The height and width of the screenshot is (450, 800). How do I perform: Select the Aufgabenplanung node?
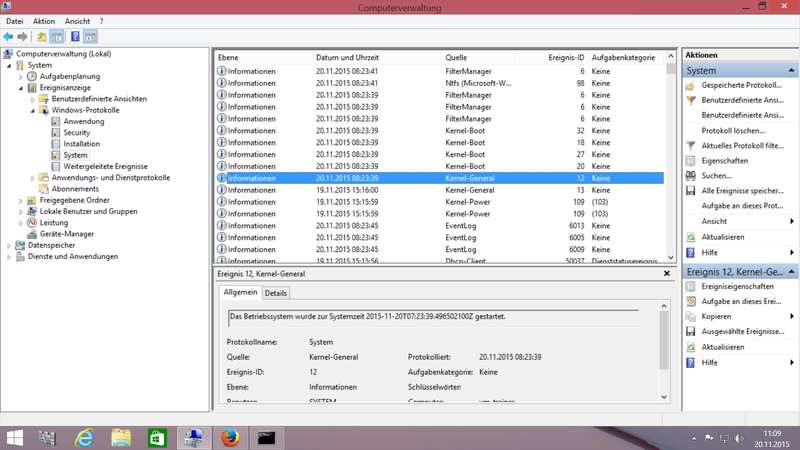click(x=69, y=77)
